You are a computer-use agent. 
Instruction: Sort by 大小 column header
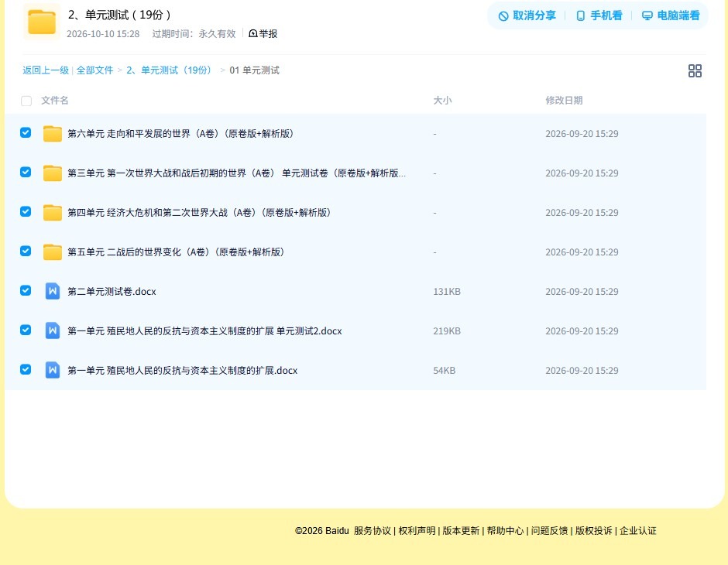point(442,100)
